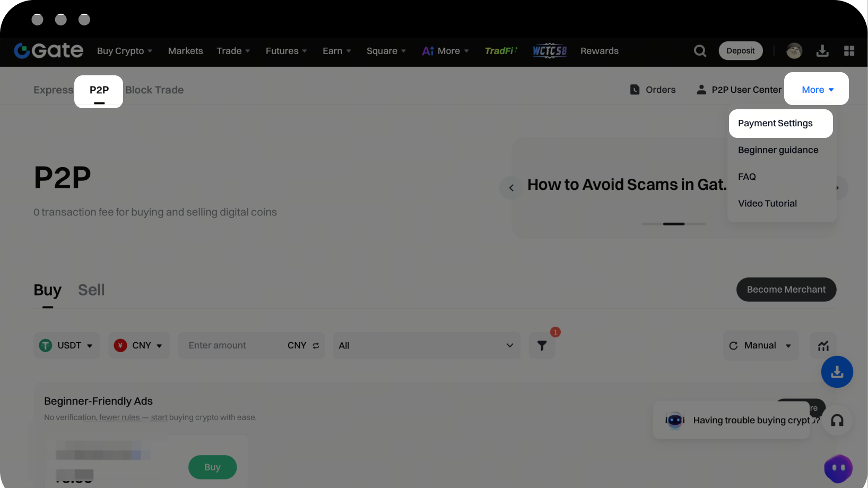Select Payment Settings from More menu
Viewport: 868px width, 488px height.
click(x=775, y=124)
